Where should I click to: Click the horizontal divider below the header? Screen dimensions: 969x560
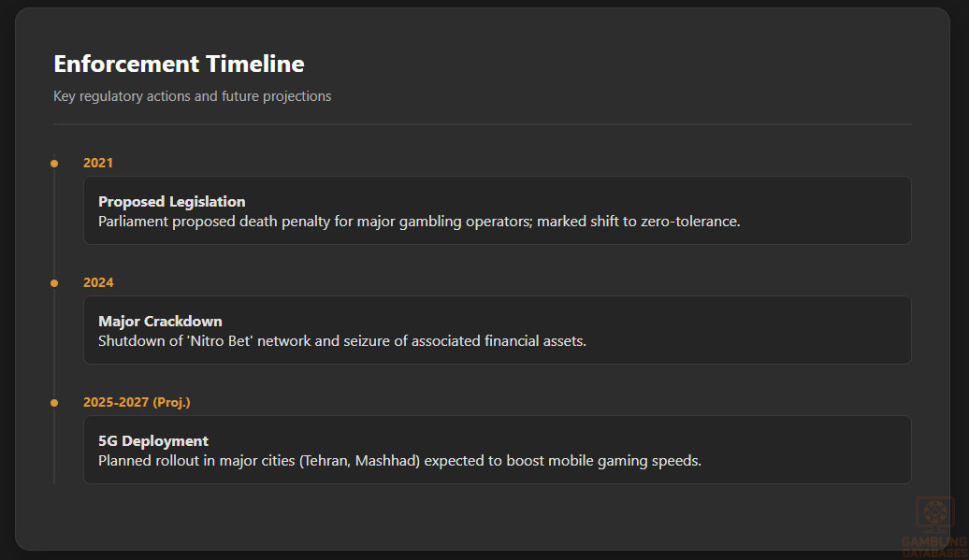482,123
